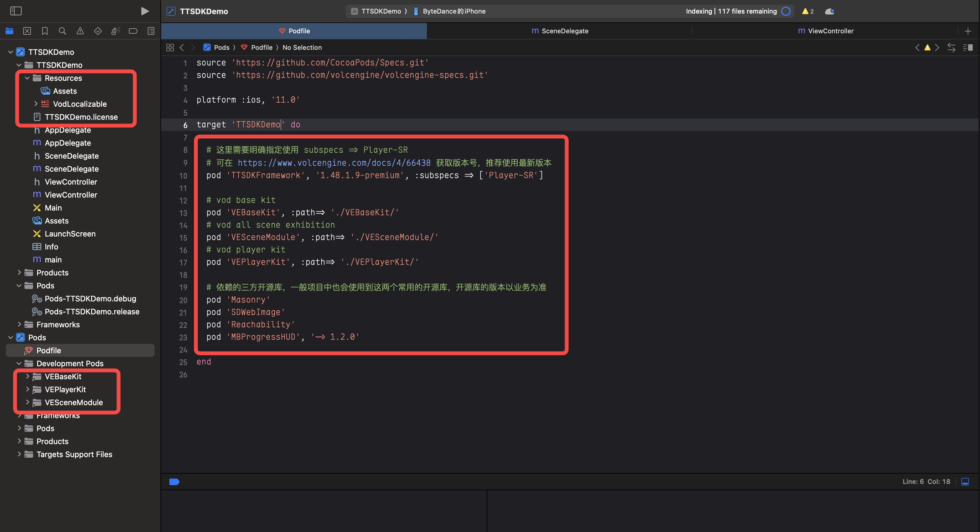Screen dimensions: 980x532
Task: Open the Source Control navigator icon
Action: [27, 31]
